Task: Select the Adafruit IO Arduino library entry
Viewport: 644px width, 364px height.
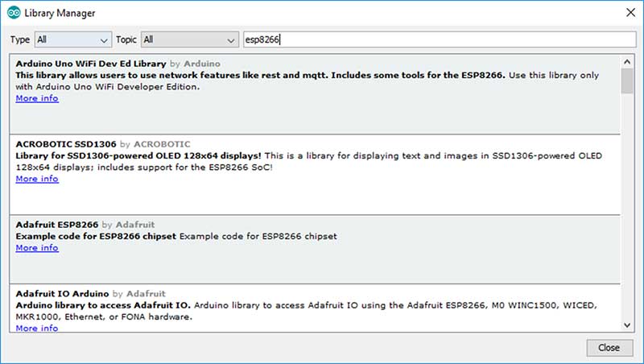Action: (x=314, y=305)
